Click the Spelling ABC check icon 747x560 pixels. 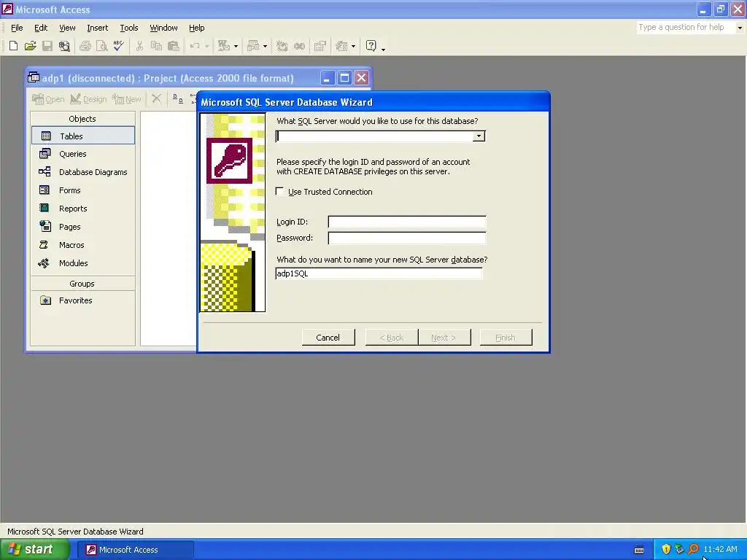click(119, 46)
